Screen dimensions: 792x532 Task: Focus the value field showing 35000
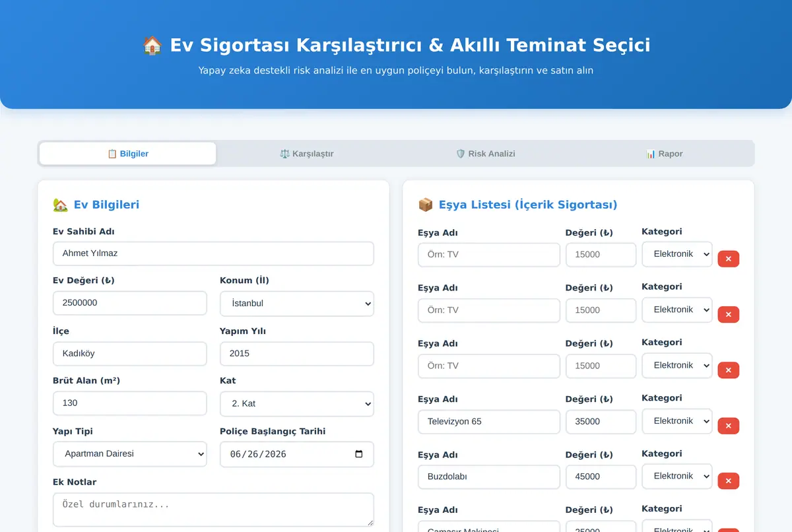(601, 422)
